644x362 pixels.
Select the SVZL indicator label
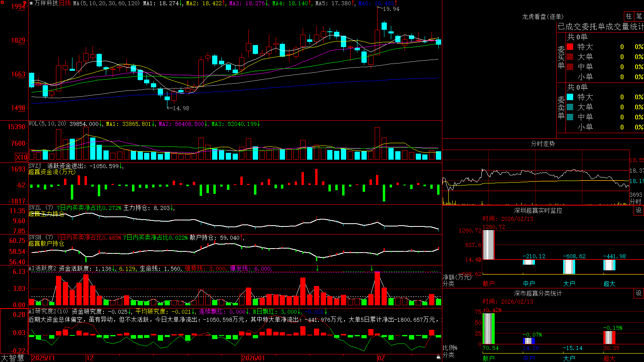(x=35, y=208)
